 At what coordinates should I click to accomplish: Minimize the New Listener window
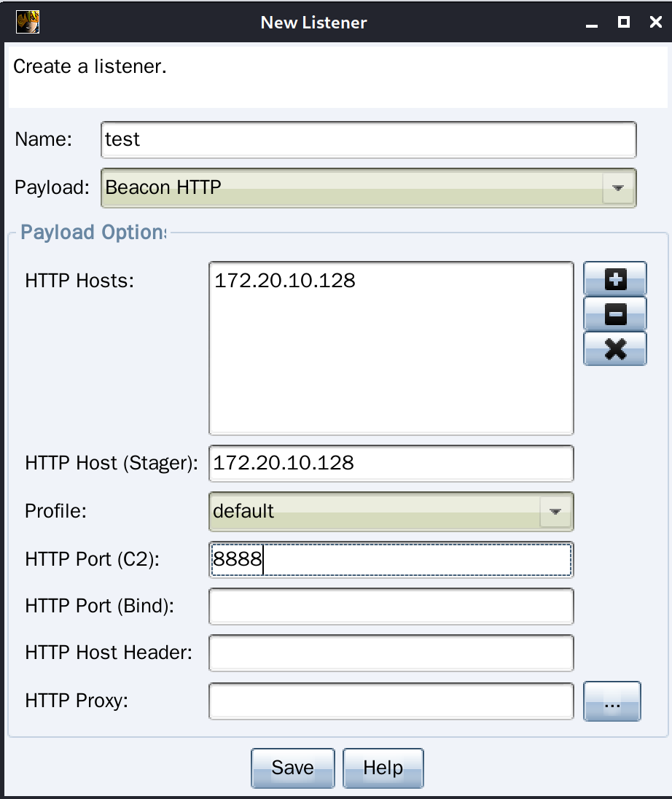(x=592, y=23)
